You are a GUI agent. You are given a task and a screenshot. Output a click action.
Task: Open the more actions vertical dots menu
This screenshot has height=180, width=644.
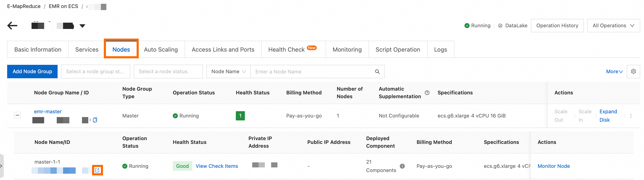click(631, 116)
